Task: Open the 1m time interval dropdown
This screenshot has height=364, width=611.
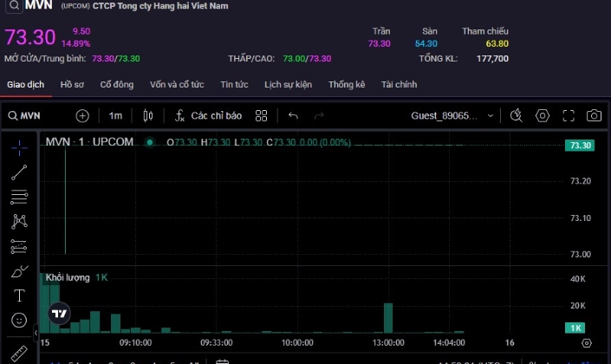Action: click(x=115, y=115)
